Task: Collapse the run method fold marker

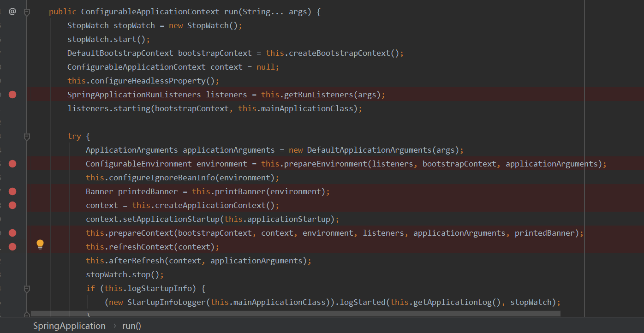Action: point(27,12)
